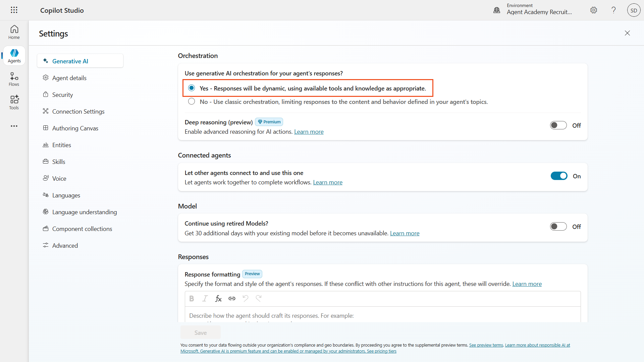Open the Security settings tab
This screenshot has height=362, width=644.
pyautogui.click(x=62, y=95)
